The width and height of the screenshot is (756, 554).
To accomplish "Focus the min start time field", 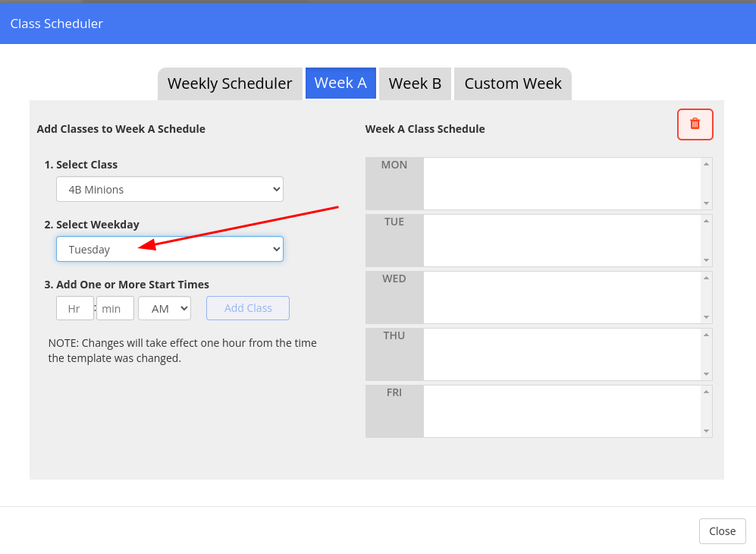I will click(x=114, y=308).
